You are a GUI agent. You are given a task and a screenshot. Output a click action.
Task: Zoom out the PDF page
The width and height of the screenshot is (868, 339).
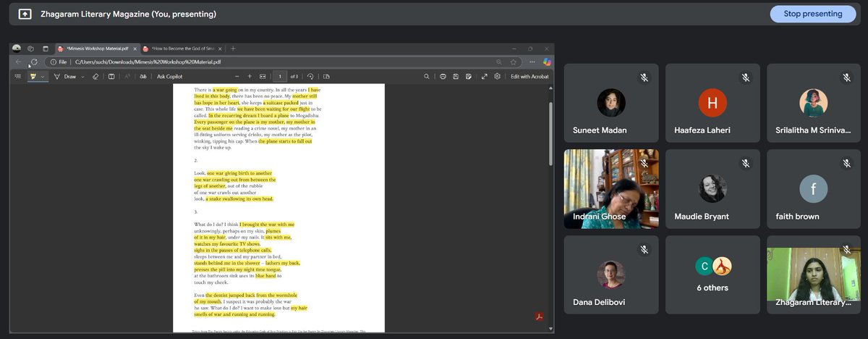pos(237,76)
